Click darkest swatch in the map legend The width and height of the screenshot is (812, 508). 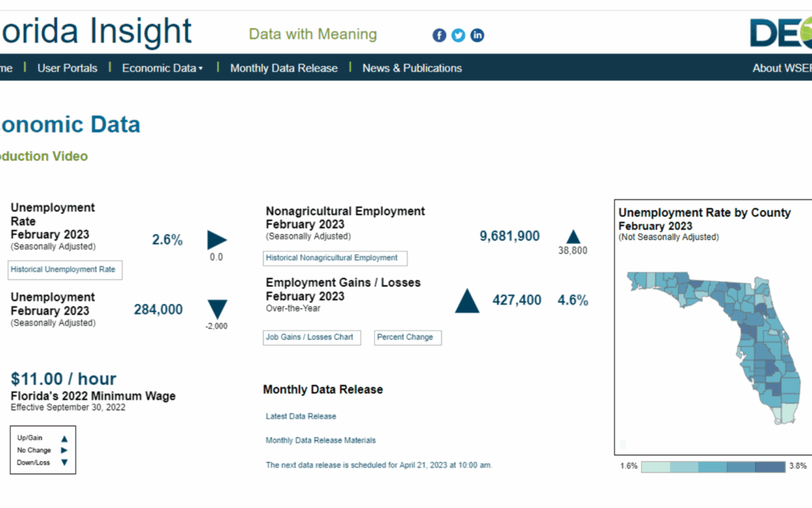pyautogui.click(x=769, y=467)
